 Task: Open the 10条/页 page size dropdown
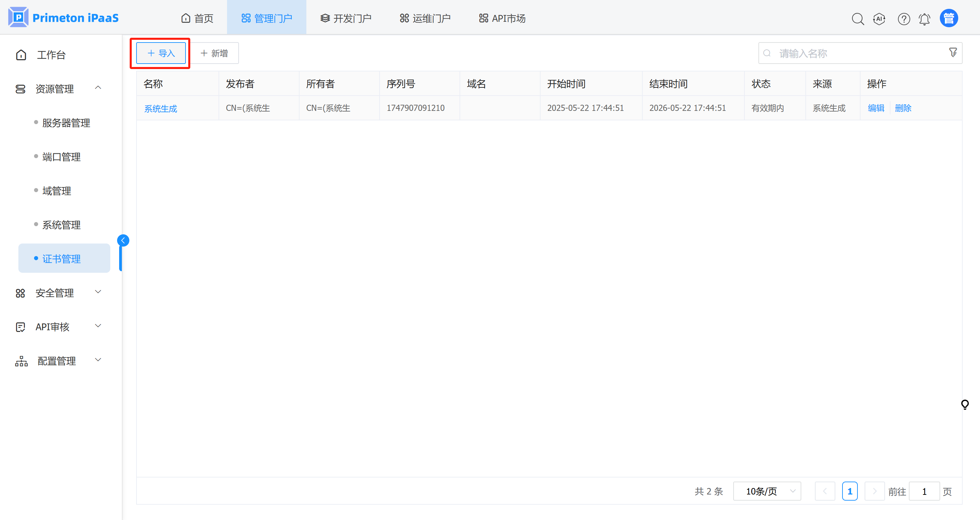(x=767, y=491)
